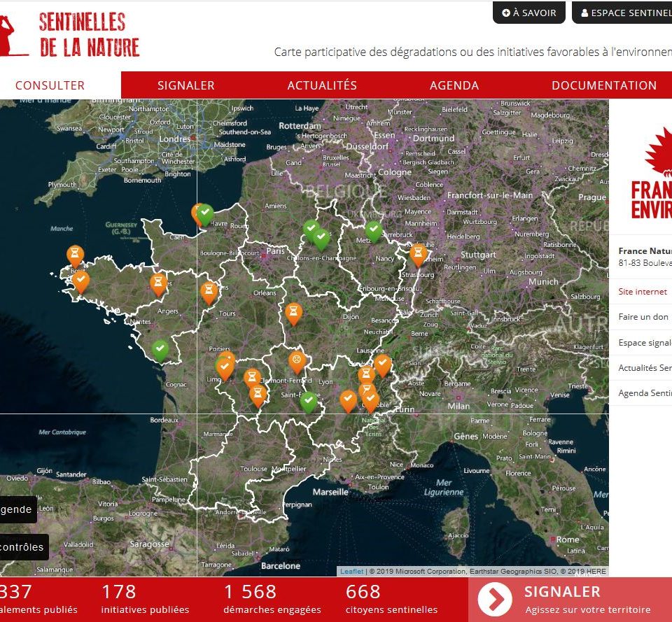Select the '81-83 Bouleva' address text

pyautogui.click(x=645, y=263)
